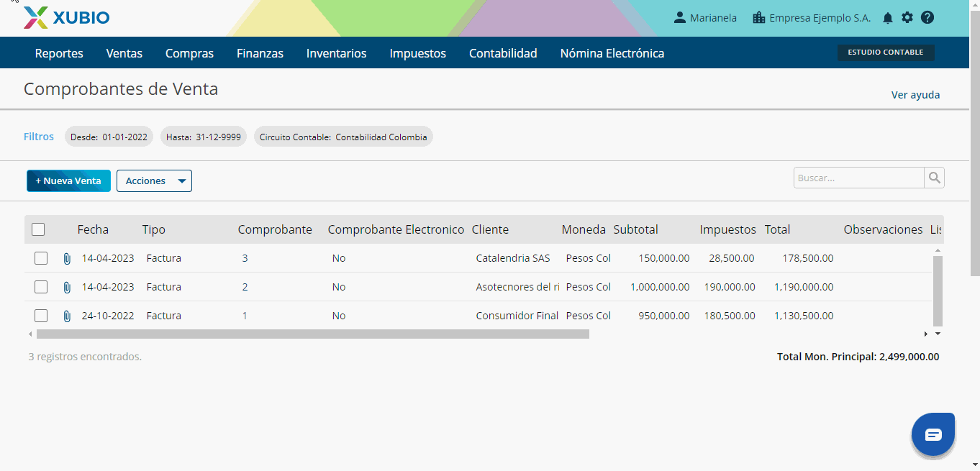Screen dimensions: 980x471
Task: Open the Reportes menu
Action: [x=59, y=53]
